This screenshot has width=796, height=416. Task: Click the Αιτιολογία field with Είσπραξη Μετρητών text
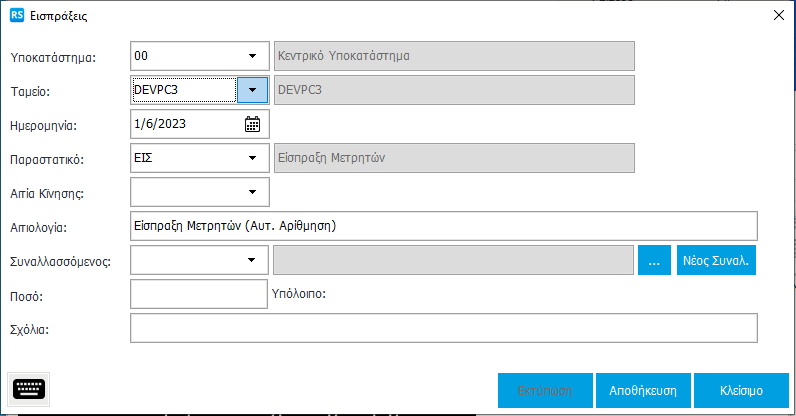[443, 226]
